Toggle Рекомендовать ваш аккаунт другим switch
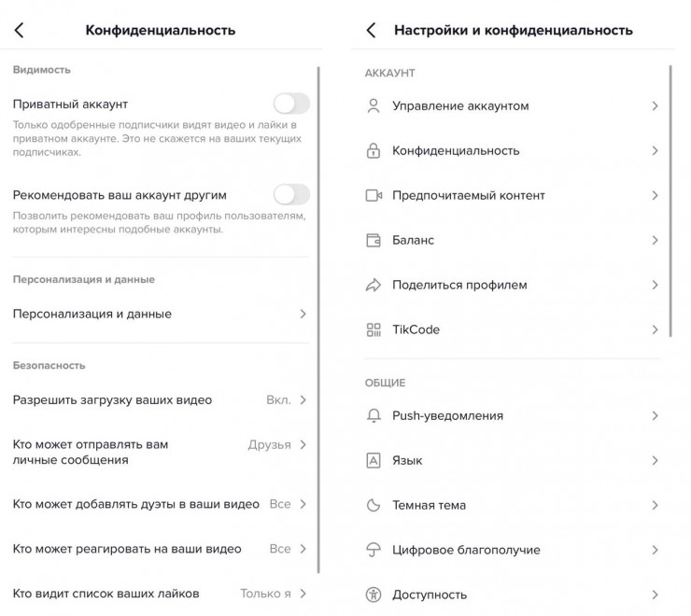This screenshot has height=616, width=691. 290,194
